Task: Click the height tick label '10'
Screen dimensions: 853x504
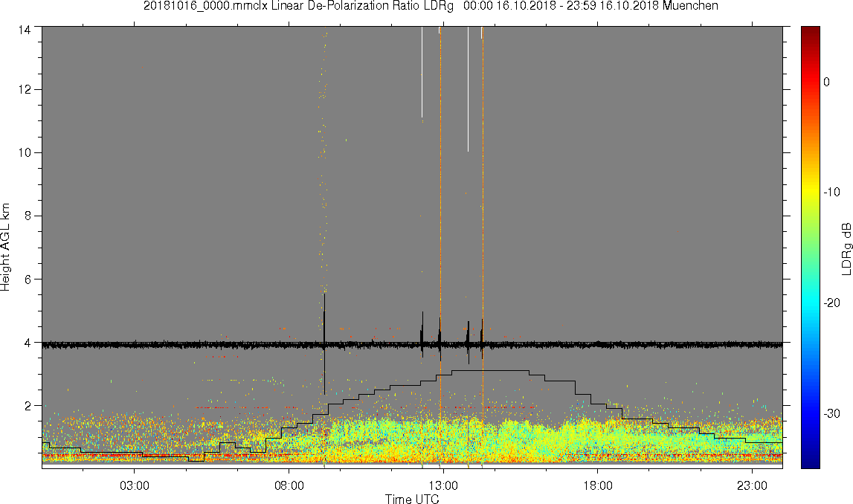Action: point(24,153)
